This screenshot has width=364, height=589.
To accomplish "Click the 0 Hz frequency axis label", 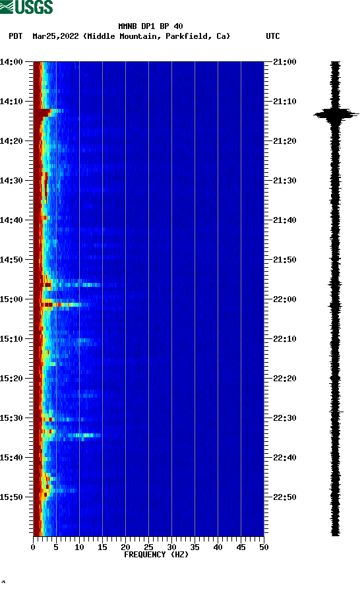I will [33, 547].
